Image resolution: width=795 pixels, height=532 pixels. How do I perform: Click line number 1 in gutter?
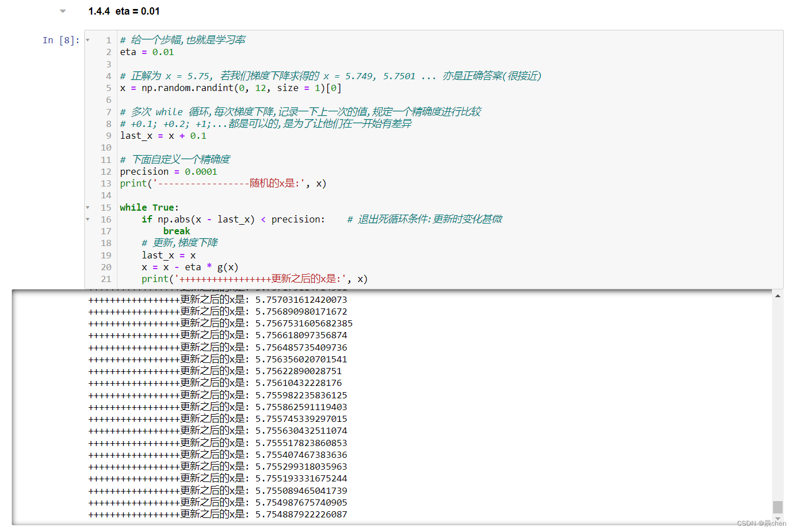[x=109, y=40]
